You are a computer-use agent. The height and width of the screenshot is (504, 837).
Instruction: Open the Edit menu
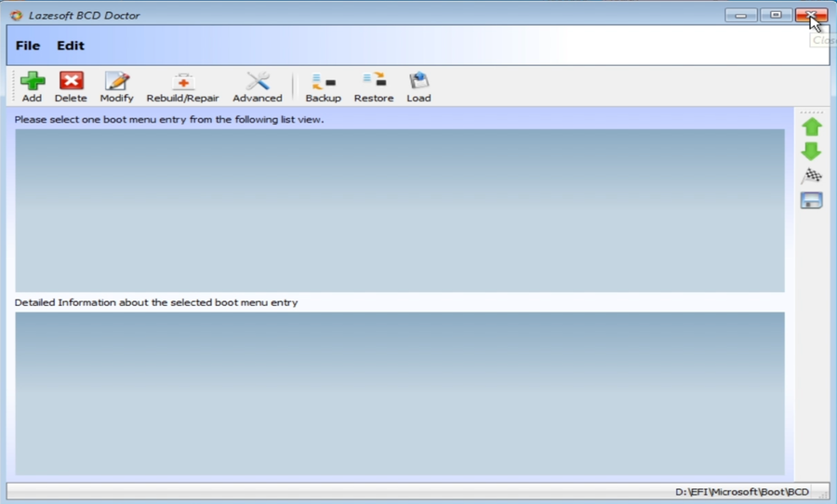pos(71,46)
